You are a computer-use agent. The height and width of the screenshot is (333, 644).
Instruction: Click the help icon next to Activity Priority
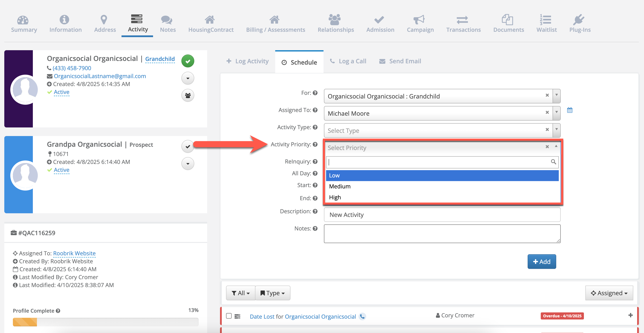315,144
